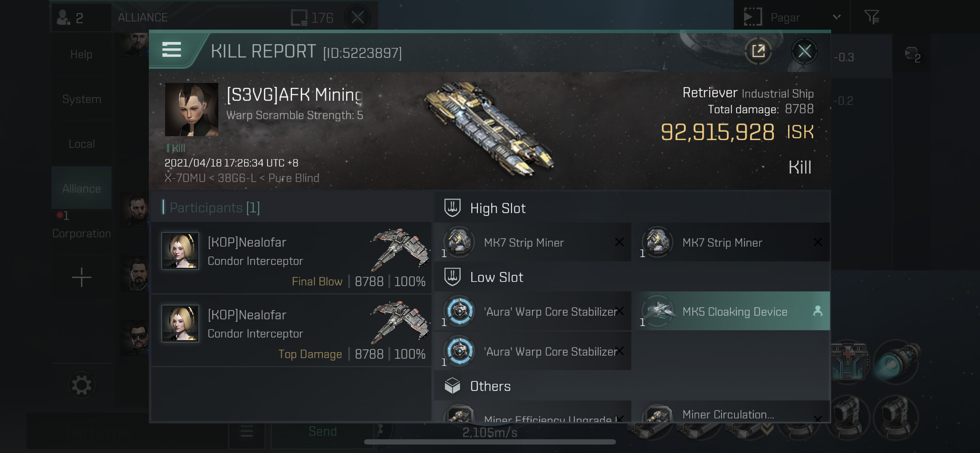This screenshot has width=980, height=453.
Task: Close the Kill Report window
Action: point(804,51)
